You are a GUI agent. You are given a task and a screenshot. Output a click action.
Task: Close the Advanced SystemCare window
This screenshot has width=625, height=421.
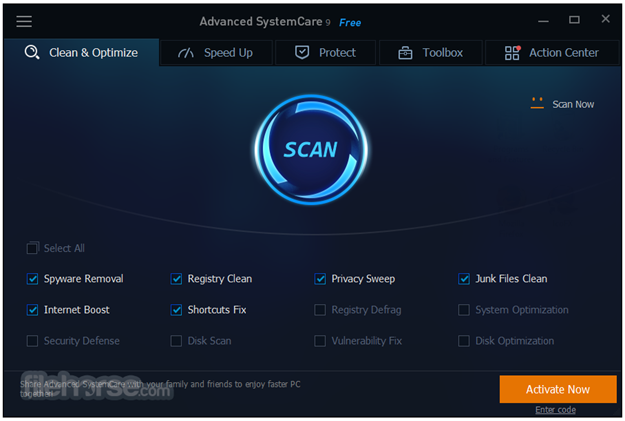[x=605, y=19]
